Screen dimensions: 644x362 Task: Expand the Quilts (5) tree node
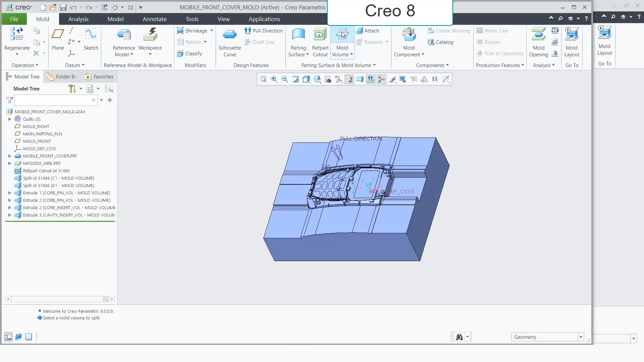[x=10, y=119]
